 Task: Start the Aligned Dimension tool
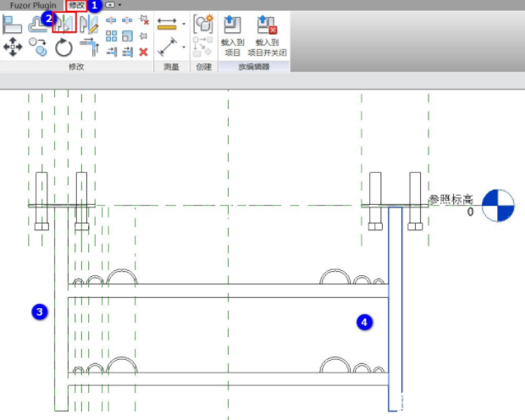(167, 24)
